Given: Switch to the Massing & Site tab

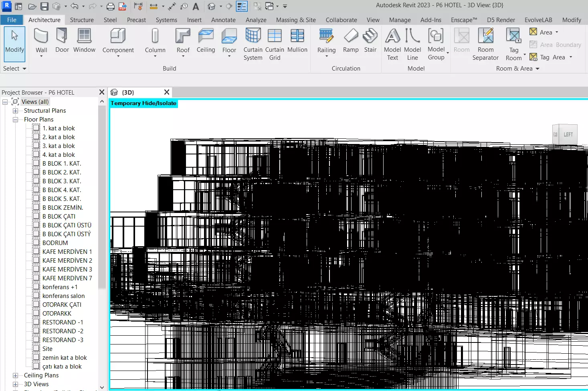Looking at the screenshot, I should tap(296, 20).
